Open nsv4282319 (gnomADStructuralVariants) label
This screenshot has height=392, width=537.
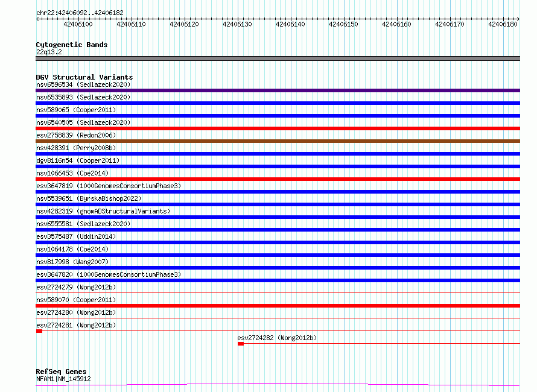coord(103,211)
